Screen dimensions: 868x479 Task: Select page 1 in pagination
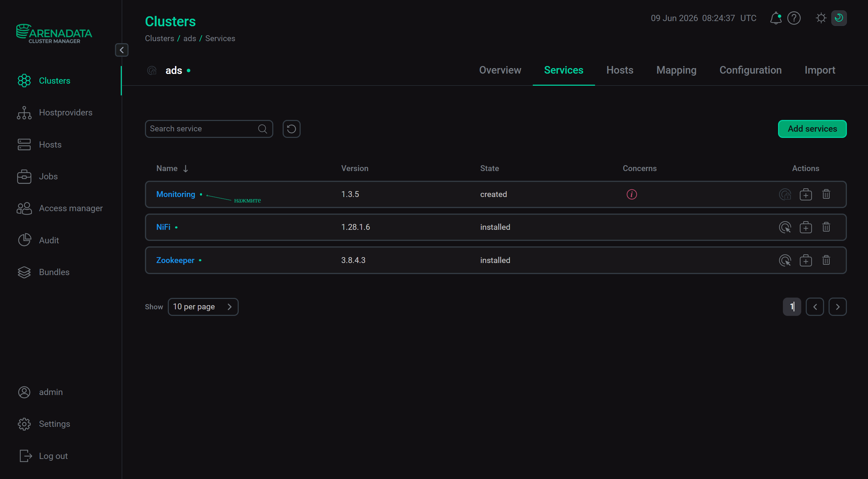coord(792,307)
